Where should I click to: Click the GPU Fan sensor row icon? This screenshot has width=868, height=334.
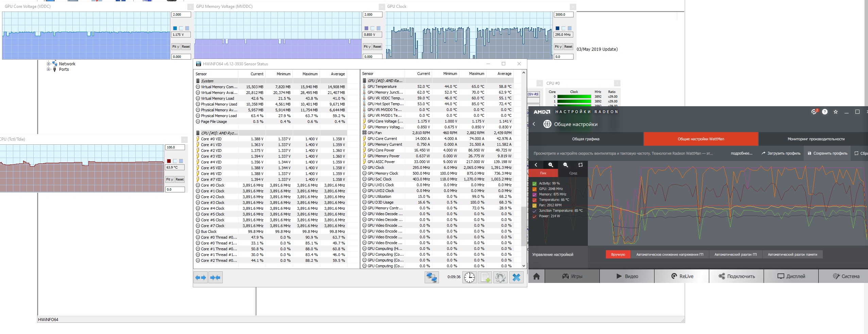coord(364,133)
